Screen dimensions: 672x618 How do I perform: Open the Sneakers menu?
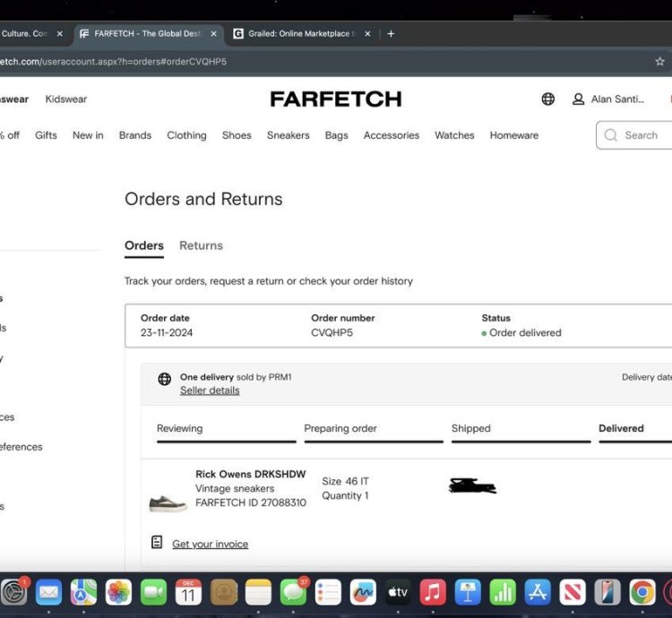coord(288,135)
